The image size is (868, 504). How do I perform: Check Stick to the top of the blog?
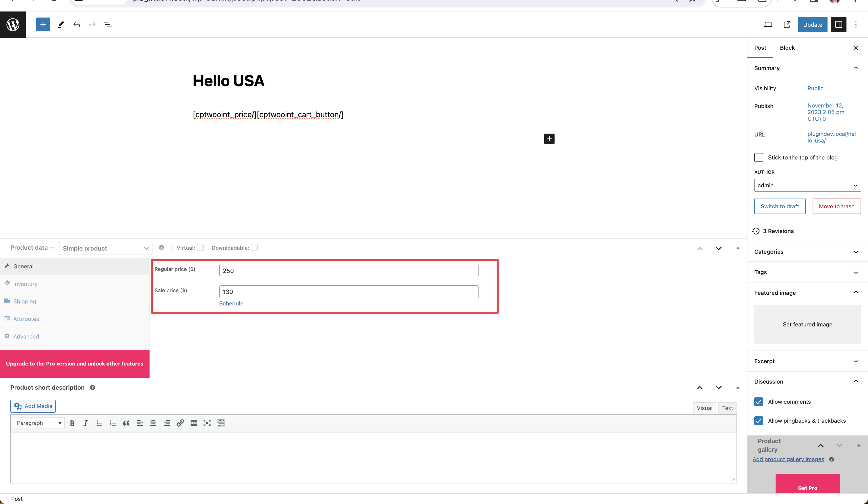(758, 157)
